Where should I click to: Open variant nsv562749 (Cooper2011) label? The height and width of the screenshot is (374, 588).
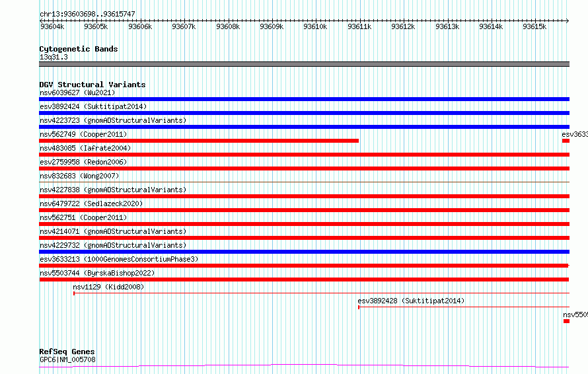point(83,134)
